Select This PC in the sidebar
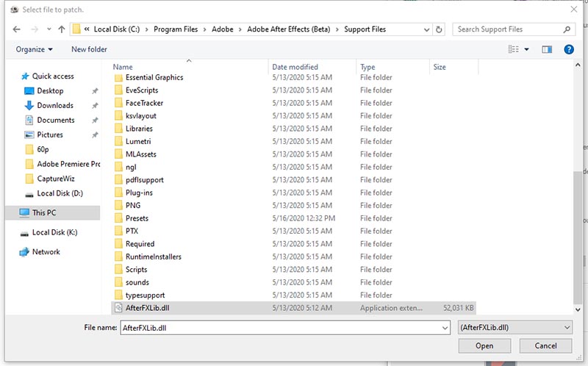 pos(44,212)
